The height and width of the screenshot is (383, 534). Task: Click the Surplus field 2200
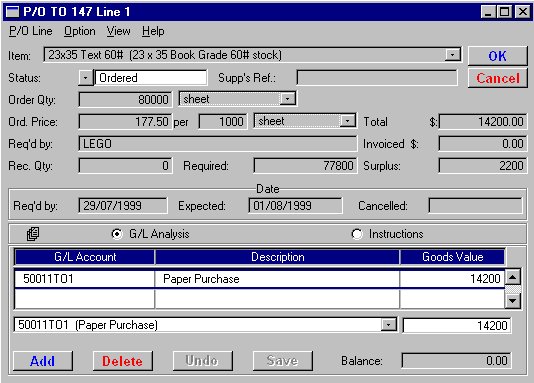(482, 166)
